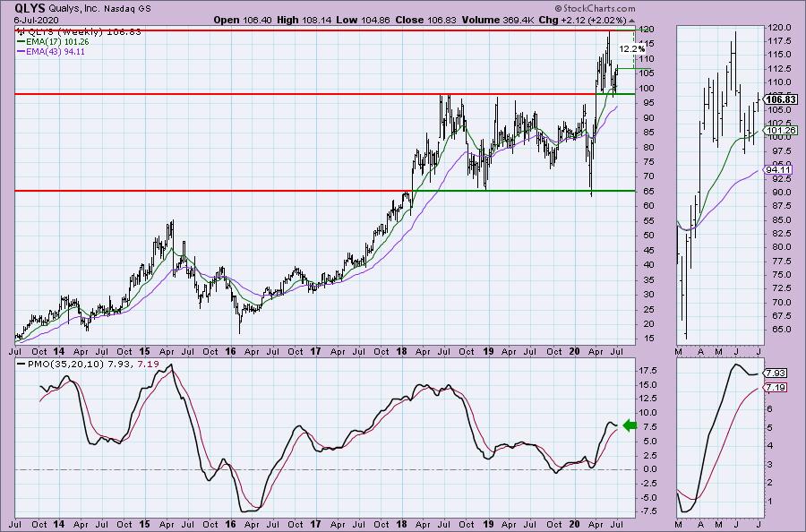Click the 117.5 label on zoom panel price axis

click(x=778, y=40)
